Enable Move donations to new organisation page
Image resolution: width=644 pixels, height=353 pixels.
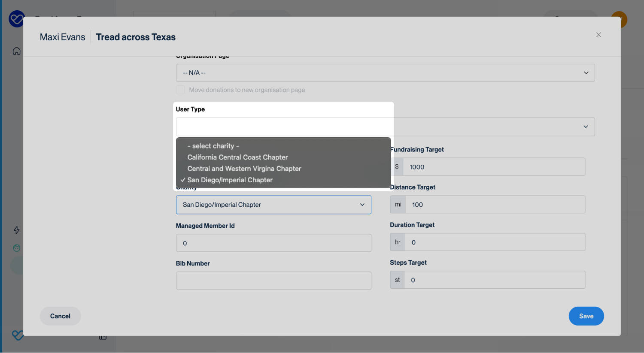pos(181,90)
